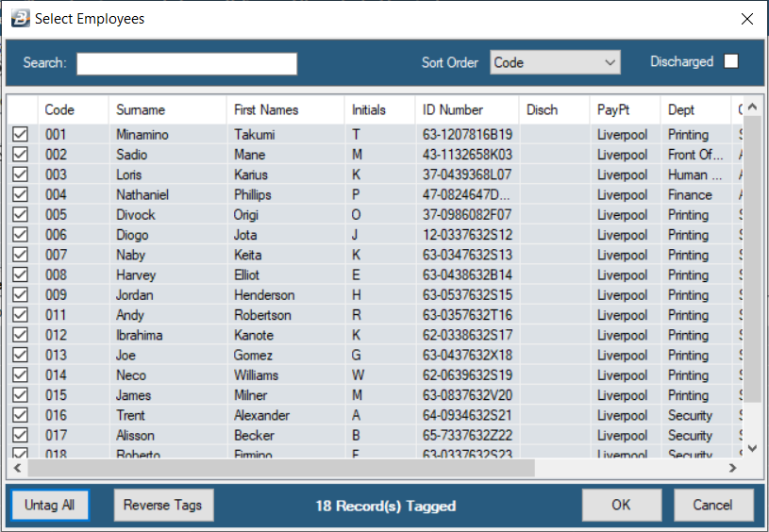Click the ID Number column header
This screenshot has width=769, height=532.
click(x=467, y=109)
